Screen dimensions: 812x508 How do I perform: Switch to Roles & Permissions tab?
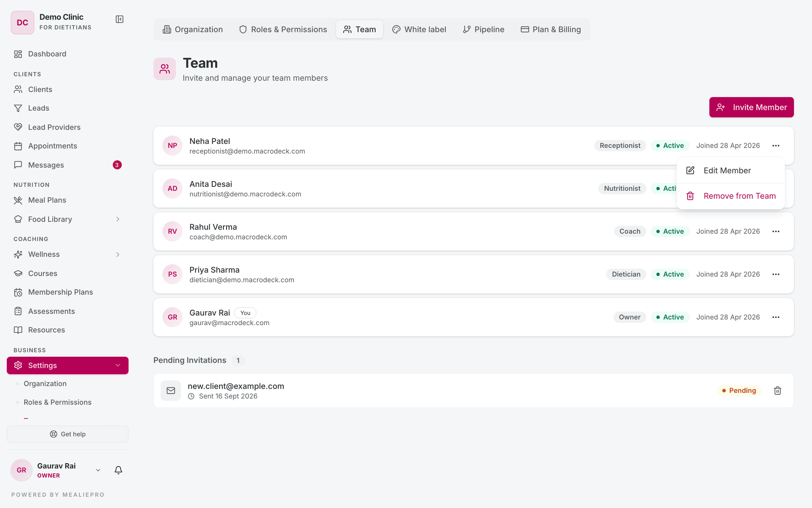click(x=283, y=30)
